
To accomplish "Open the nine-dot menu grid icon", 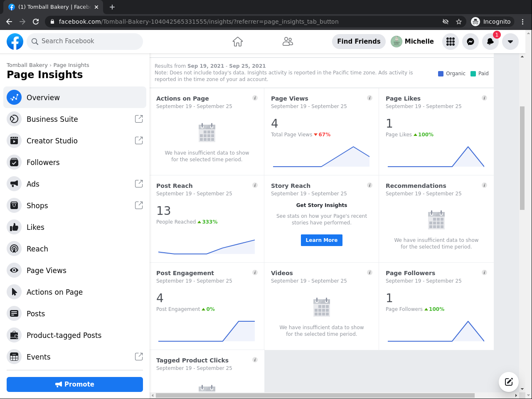I will tap(451, 42).
